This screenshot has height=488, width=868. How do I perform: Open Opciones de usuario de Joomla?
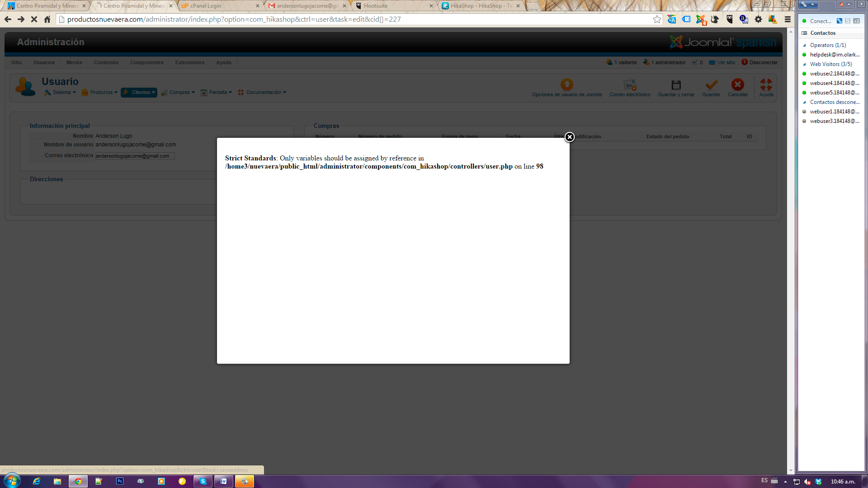[x=566, y=85]
